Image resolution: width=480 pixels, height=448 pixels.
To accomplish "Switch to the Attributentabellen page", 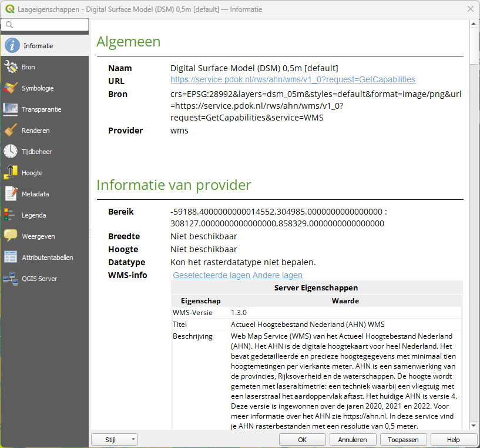I will click(x=45, y=257).
